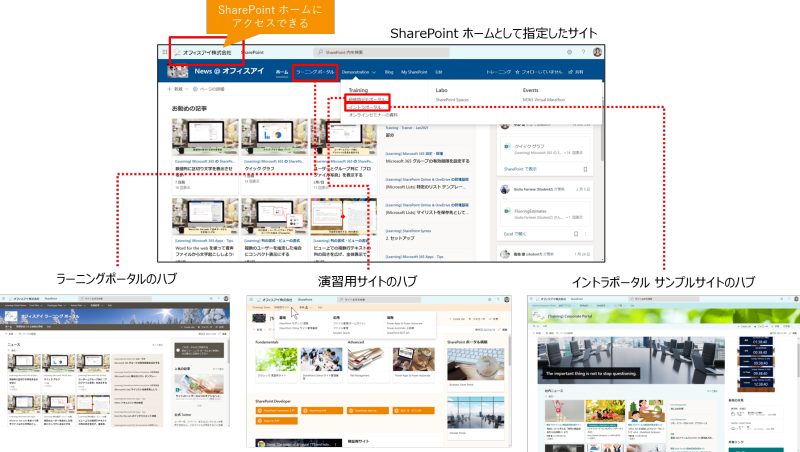Viewport: 800px width, 452px height.
Task: Open the app launcher in 演習用サイト window
Action: (x=251, y=299)
